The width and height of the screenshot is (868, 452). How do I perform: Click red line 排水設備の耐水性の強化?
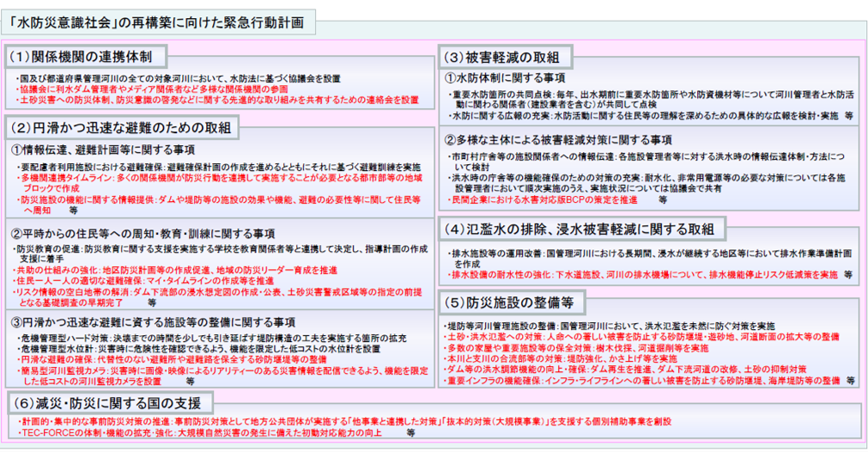[643, 275]
